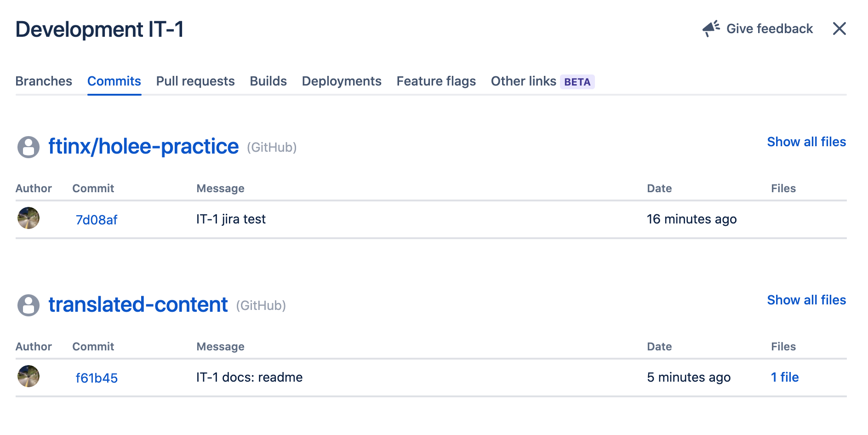Switch to the Branches tab
868x435 pixels.
point(44,81)
